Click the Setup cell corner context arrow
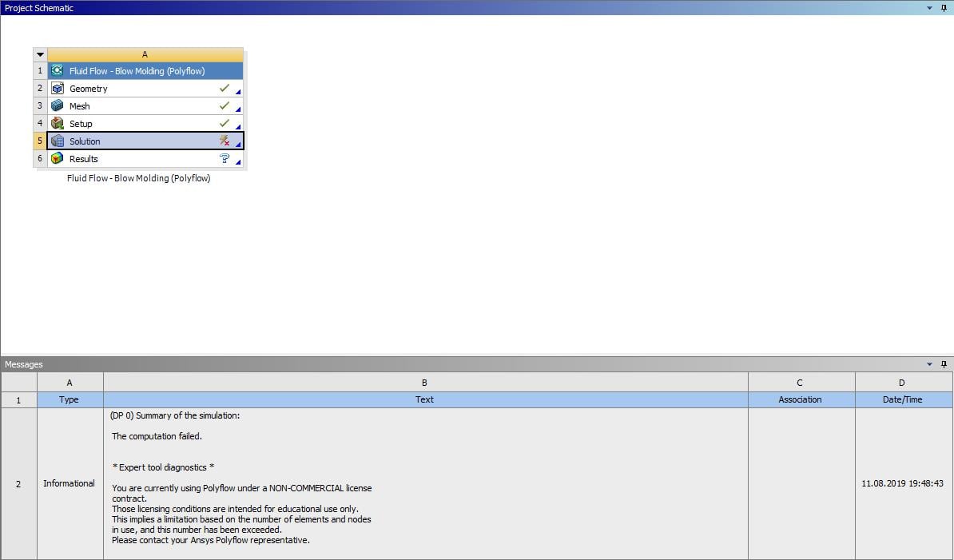954x560 pixels. click(x=238, y=128)
